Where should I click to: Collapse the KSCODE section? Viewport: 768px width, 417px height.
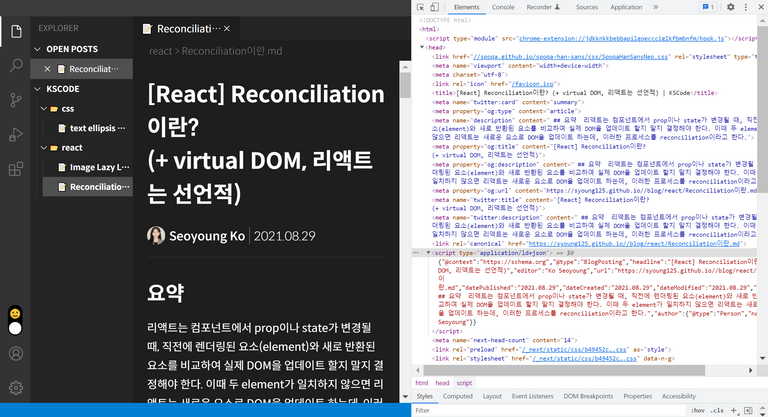[37, 89]
